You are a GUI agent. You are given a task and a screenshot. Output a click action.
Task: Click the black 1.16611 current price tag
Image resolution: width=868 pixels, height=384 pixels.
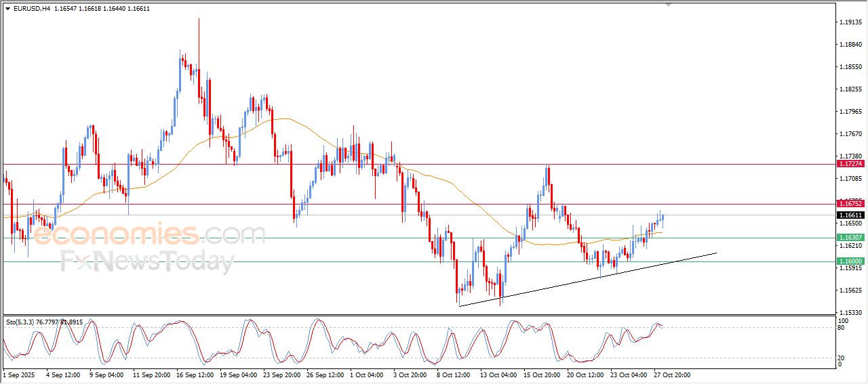pos(850,215)
